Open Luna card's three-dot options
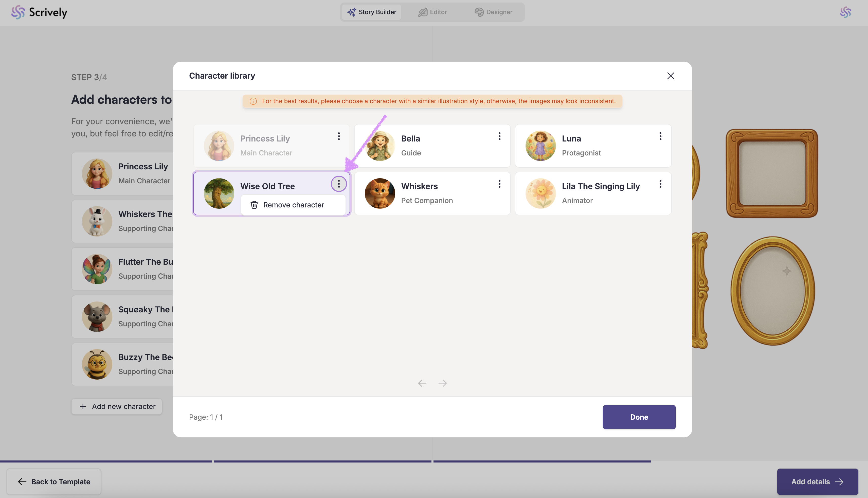The image size is (868, 498). click(x=660, y=136)
